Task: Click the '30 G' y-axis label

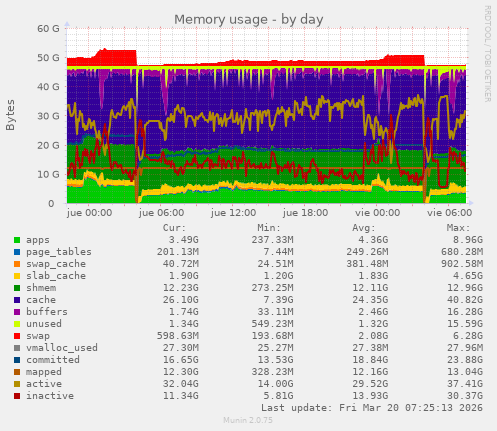Action: (48, 116)
